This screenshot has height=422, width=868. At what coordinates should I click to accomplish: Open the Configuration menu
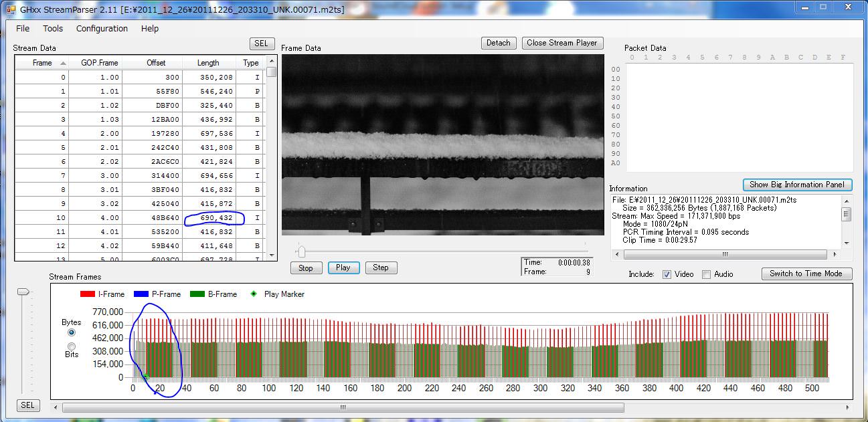coord(102,29)
